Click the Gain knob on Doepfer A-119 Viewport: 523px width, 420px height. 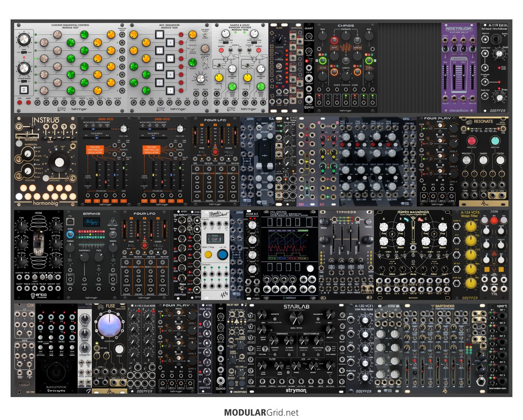(499, 54)
